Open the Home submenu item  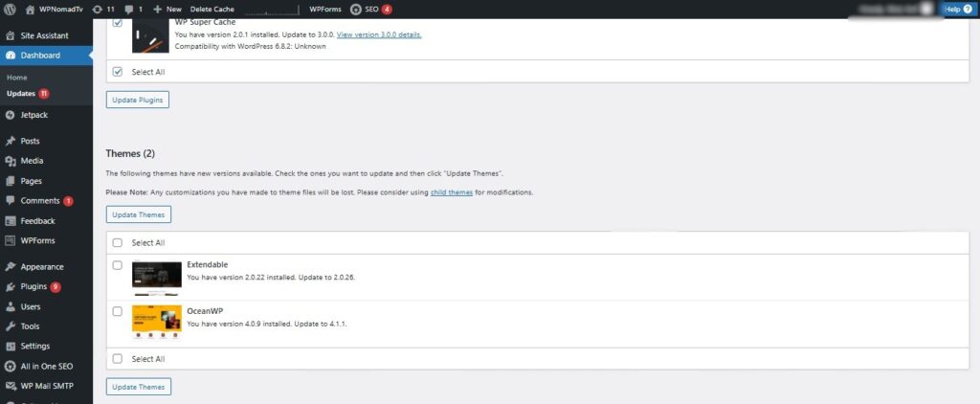17,78
